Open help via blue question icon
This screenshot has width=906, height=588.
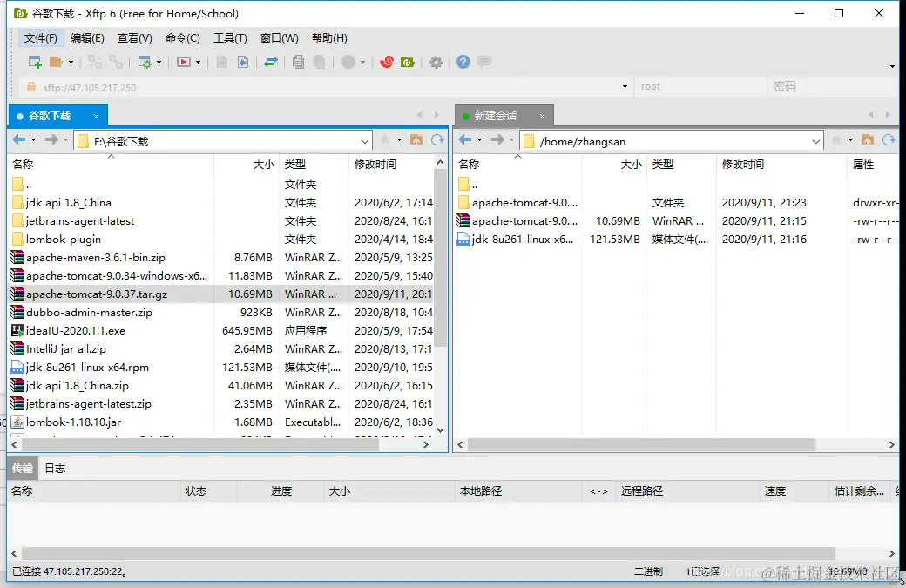point(463,62)
